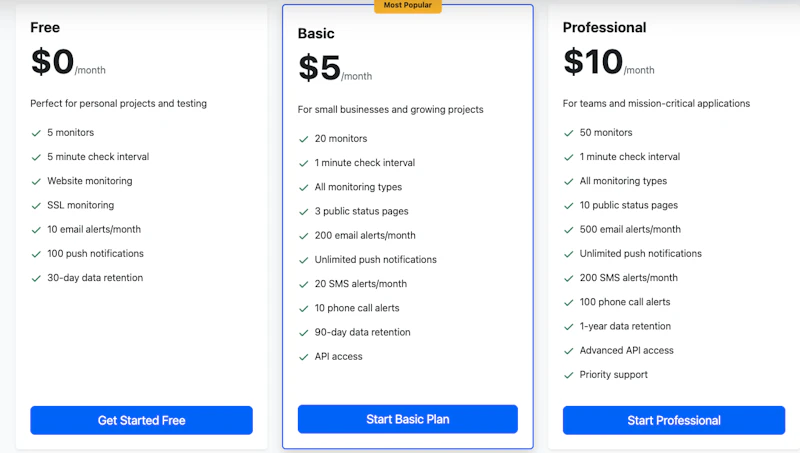Select the Professional plan heading
This screenshot has height=453, width=800.
click(x=605, y=28)
